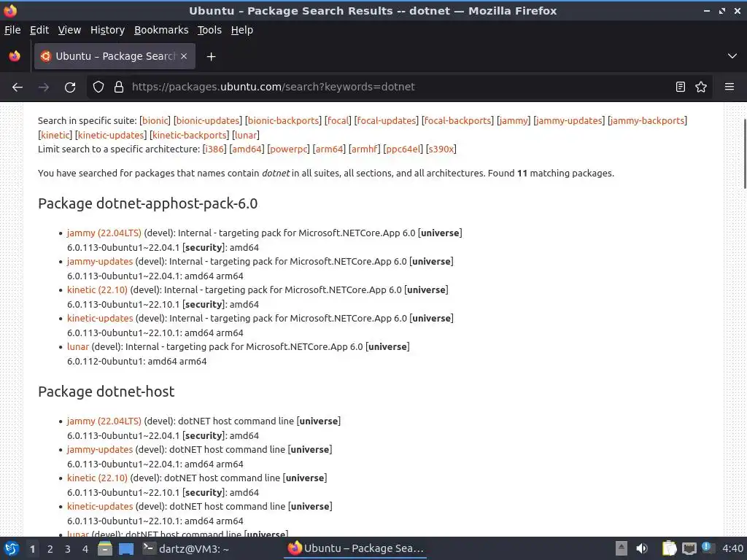Viewport: 747px width, 560px height.
Task: Open a new tab with plus button
Action: tap(211, 57)
